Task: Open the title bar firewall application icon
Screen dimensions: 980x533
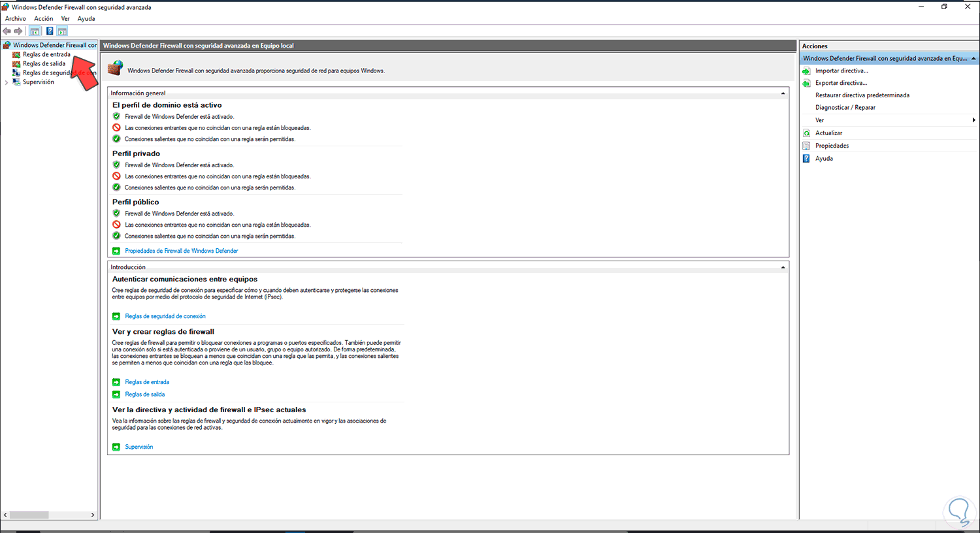Action: click(x=6, y=7)
